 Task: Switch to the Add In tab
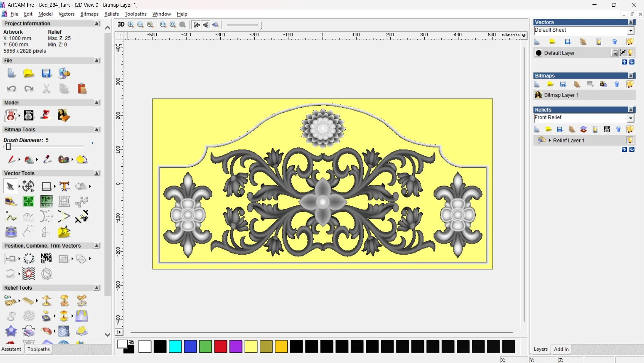561,349
